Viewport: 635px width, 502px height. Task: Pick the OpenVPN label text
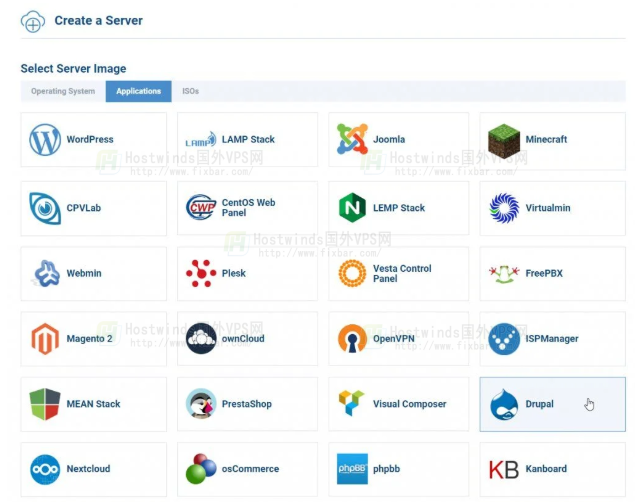point(394,338)
